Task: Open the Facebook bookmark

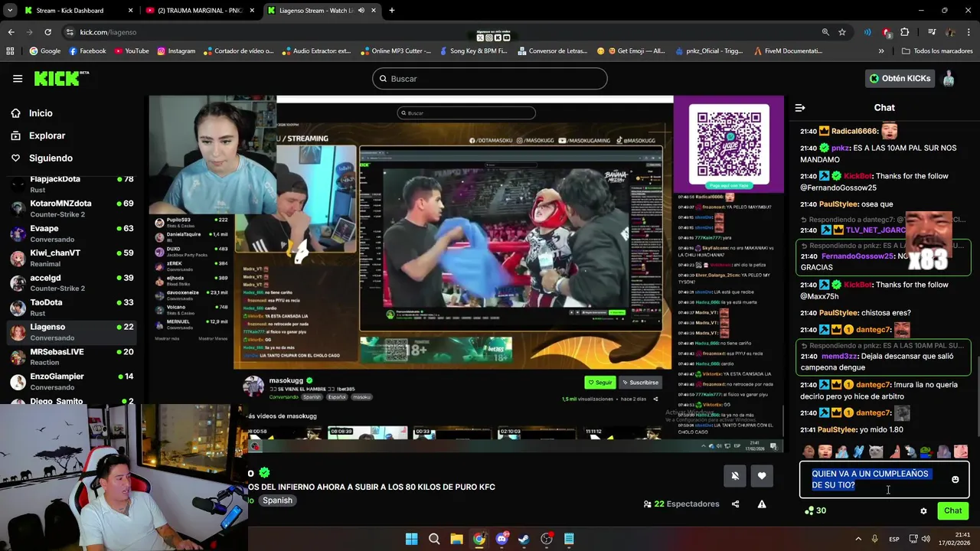Action: click(87, 51)
